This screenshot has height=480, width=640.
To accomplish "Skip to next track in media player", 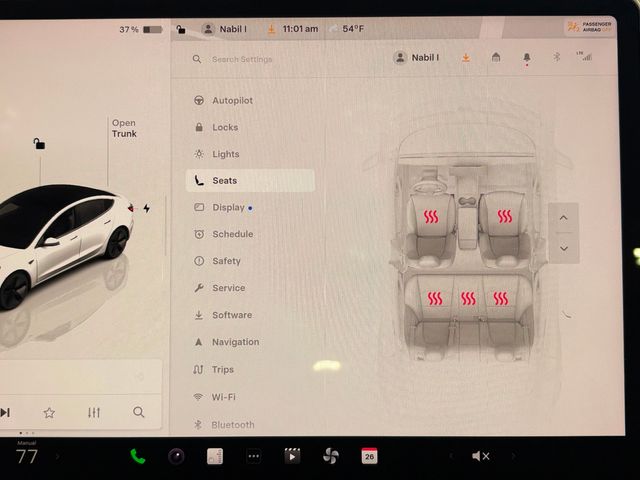I will 5,412.
